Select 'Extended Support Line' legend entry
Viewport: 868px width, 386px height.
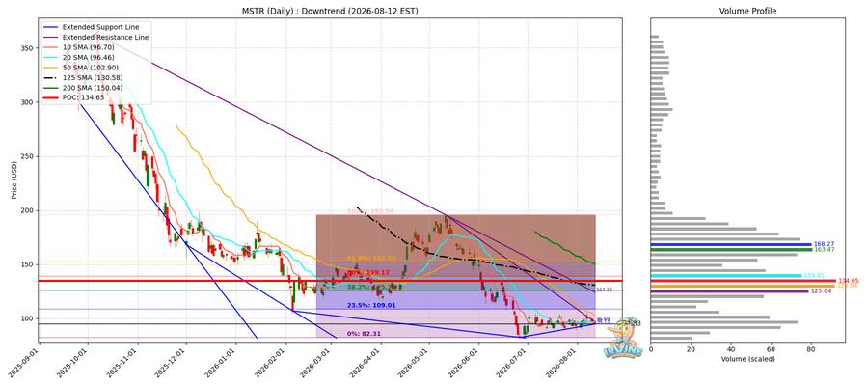[100, 27]
